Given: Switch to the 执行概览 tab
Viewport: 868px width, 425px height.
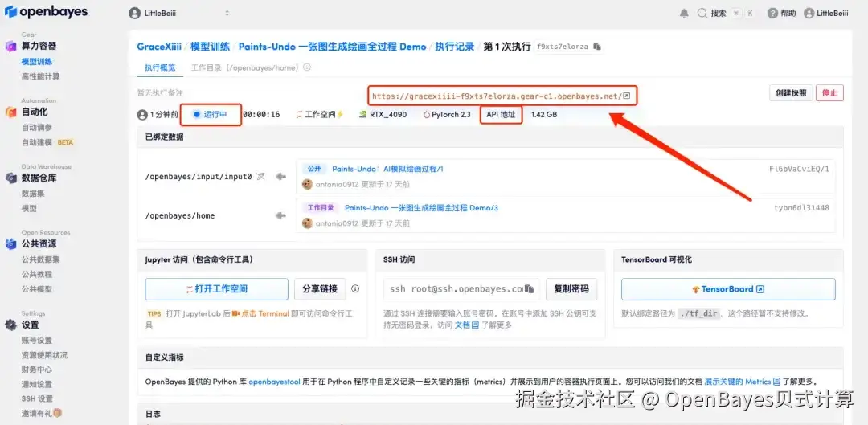Looking at the screenshot, I should point(160,67).
